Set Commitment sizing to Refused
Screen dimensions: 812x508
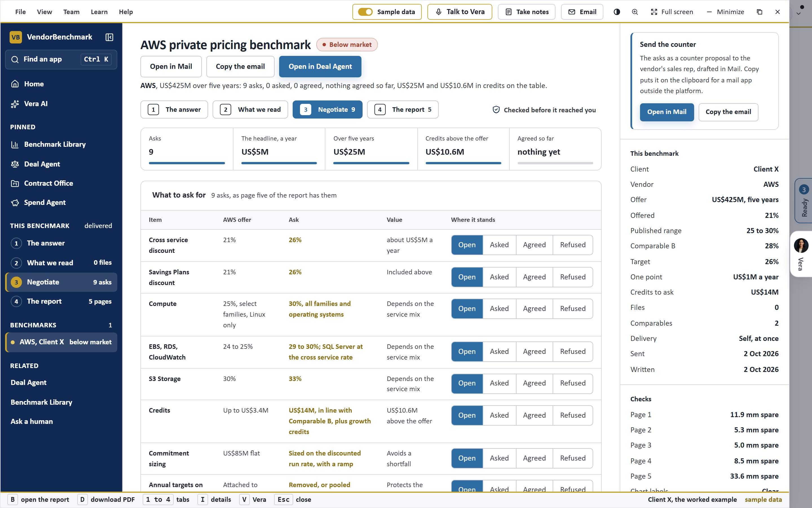pos(572,458)
